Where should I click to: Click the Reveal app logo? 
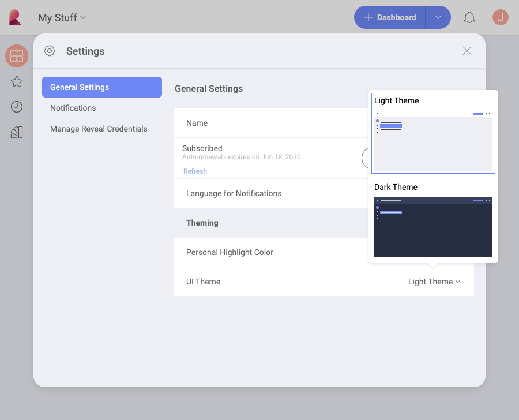15,17
